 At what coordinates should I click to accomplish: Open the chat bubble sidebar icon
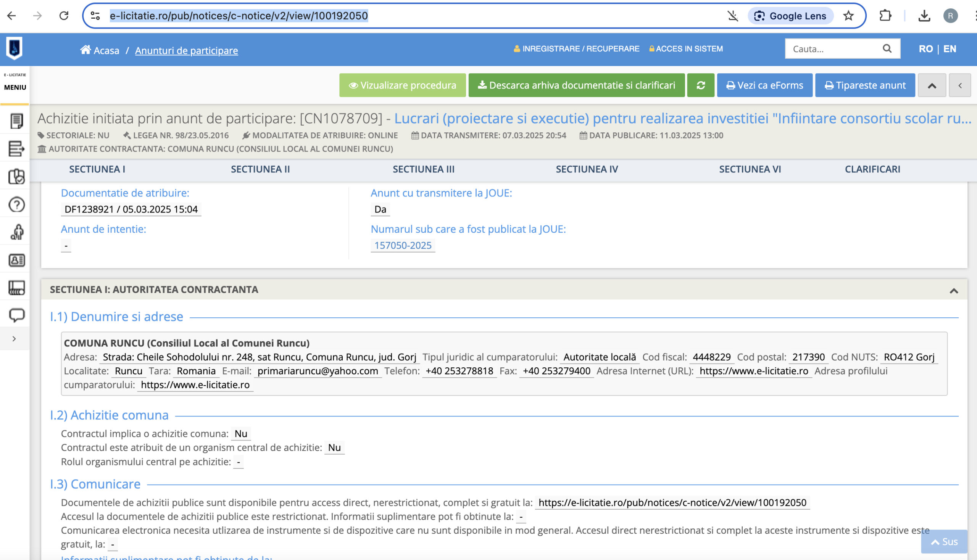(x=16, y=315)
